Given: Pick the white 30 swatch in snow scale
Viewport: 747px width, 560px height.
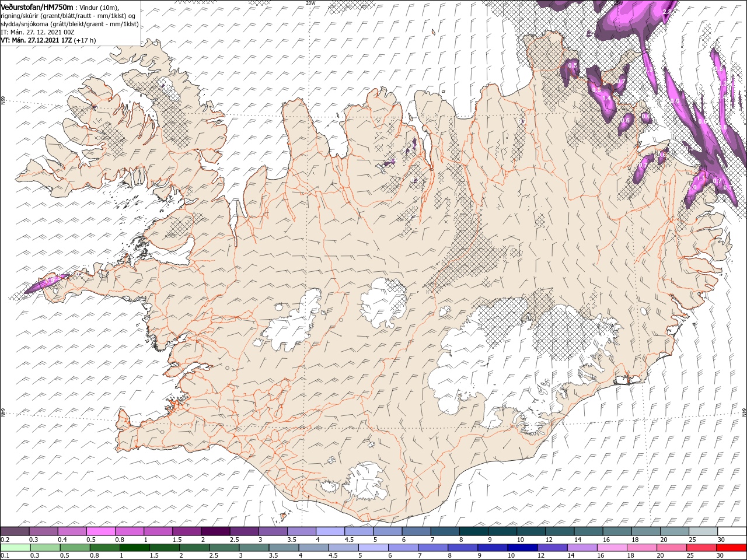Looking at the screenshot, I should pyautogui.click(x=732, y=531).
